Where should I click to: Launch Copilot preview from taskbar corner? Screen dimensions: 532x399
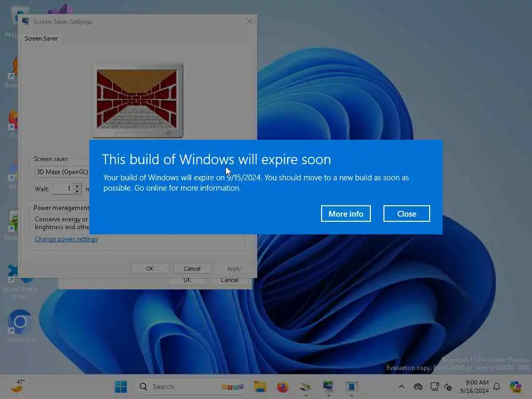click(515, 387)
